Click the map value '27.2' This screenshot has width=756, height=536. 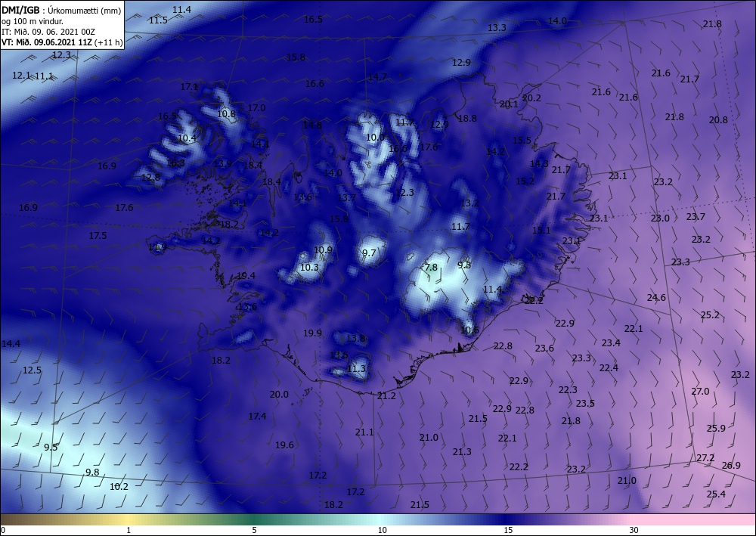tap(705, 457)
